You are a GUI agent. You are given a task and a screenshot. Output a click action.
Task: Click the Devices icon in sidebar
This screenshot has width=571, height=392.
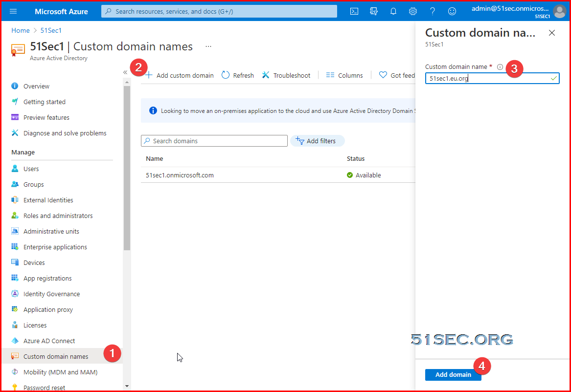coord(15,262)
